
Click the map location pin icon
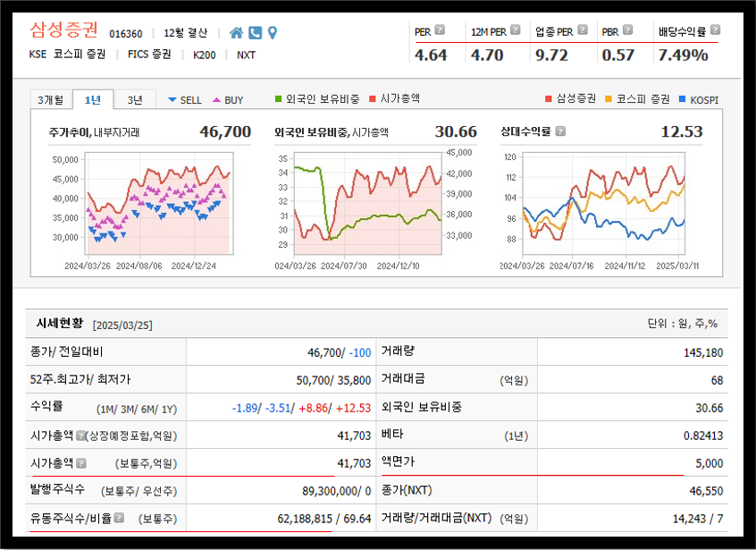[273, 33]
